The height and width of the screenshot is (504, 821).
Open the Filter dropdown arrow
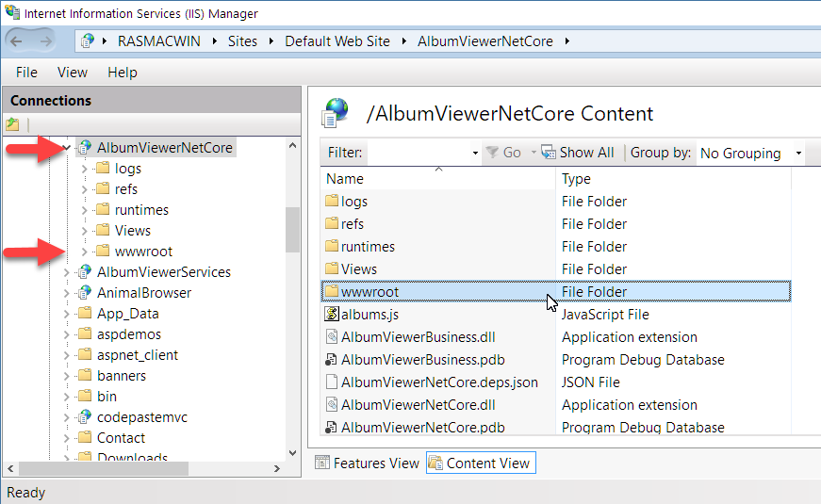tap(475, 153)
